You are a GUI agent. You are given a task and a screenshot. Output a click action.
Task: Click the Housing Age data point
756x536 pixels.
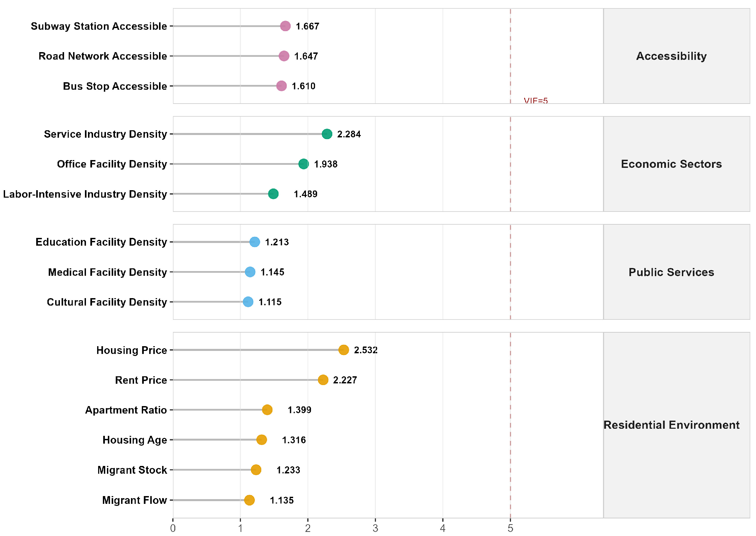pyautogui.click(x=262, y=440)
